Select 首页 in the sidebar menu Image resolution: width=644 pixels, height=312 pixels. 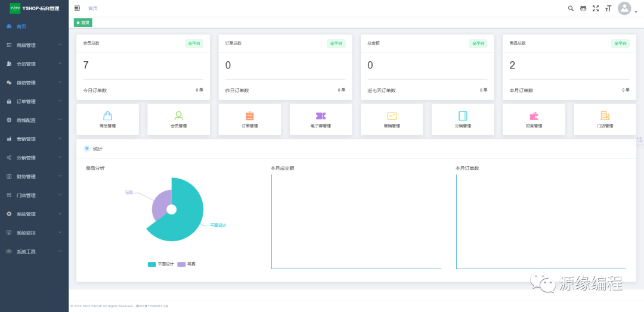[x=34, y=26]
